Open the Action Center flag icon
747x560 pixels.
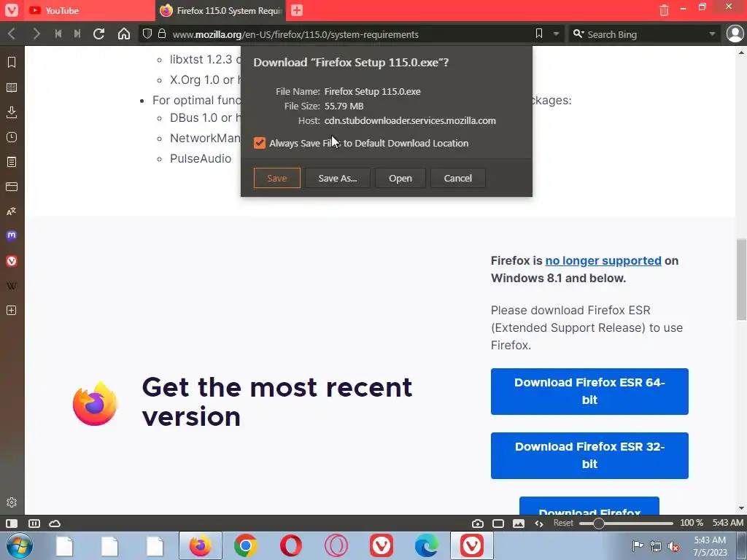tap(638, 546)
